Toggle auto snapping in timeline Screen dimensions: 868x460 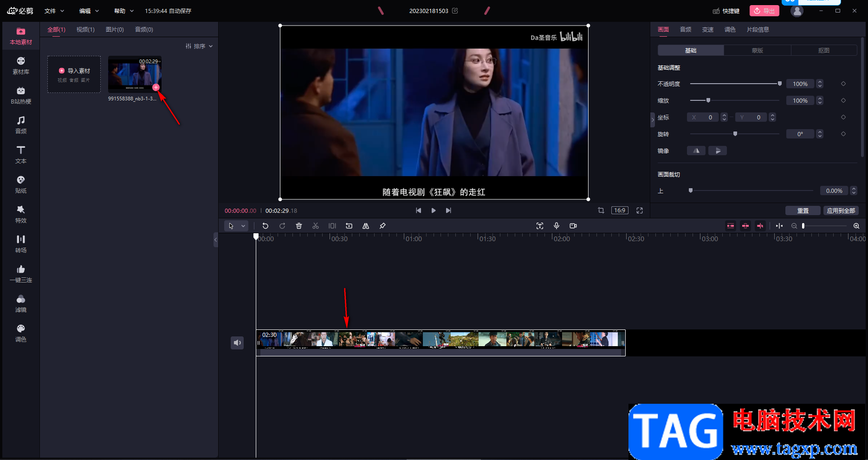tap(745, 226)
